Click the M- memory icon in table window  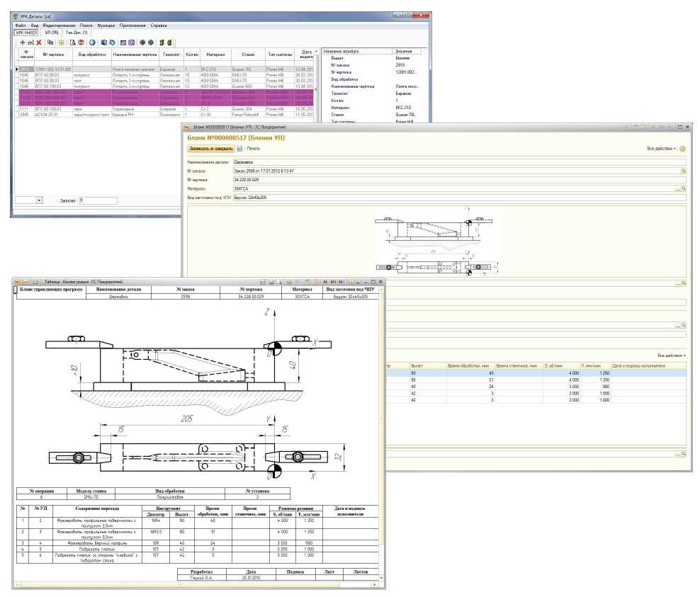click(341, 282)
